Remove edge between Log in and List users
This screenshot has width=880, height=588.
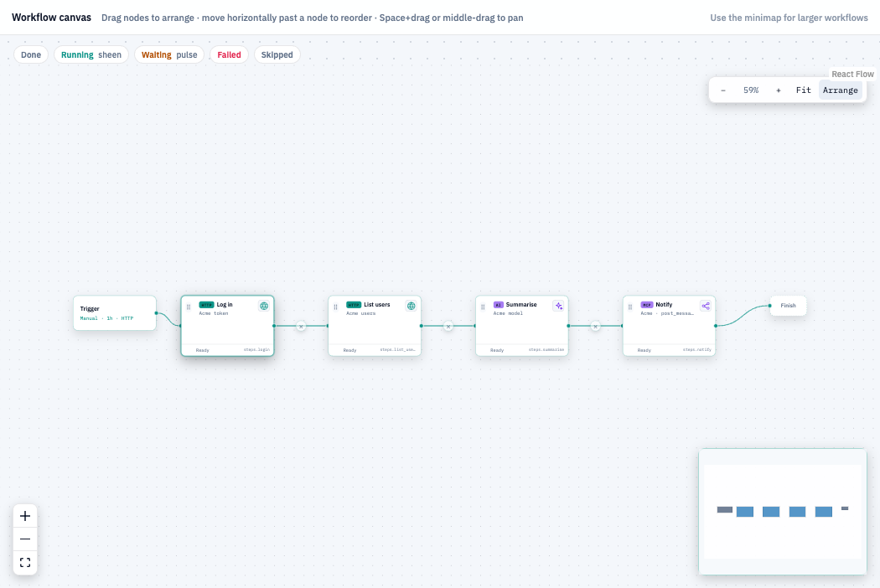[x=301, y=326]
